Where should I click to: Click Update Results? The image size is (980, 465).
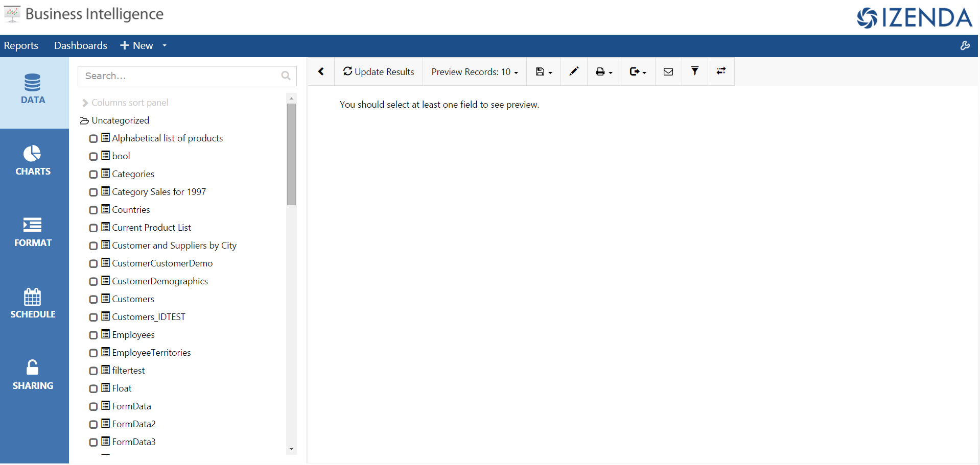coord(379,71)
